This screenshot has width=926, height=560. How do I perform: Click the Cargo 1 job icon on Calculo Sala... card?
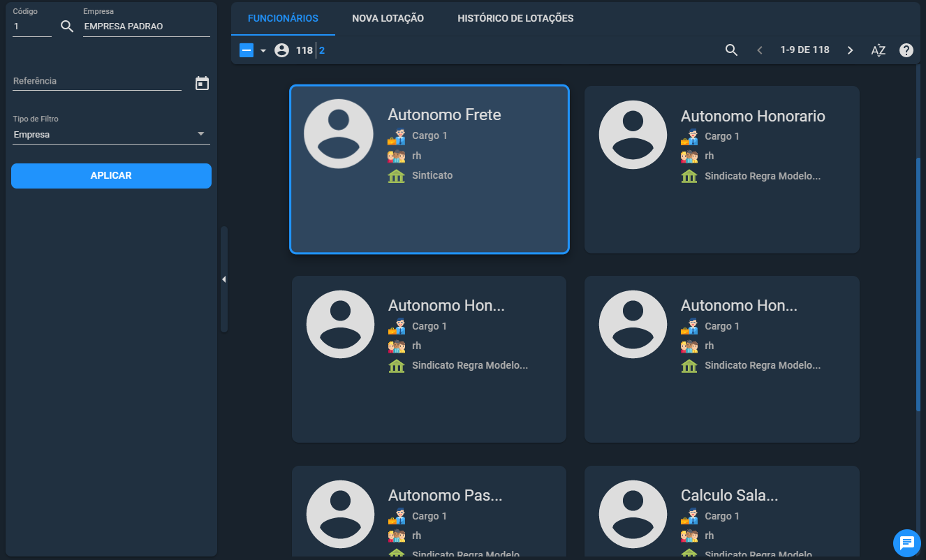689,517
